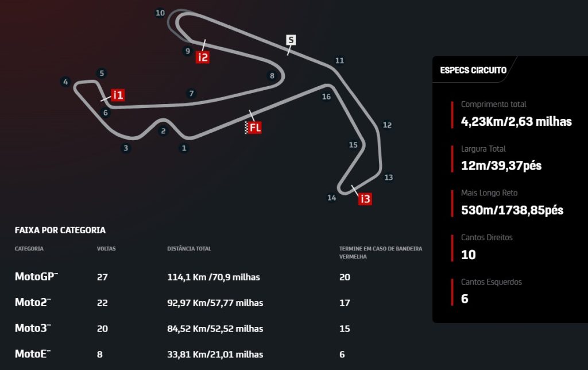Click the Comprimento total value
This screenshot has width=588, height=370.
tap(516, 122)
